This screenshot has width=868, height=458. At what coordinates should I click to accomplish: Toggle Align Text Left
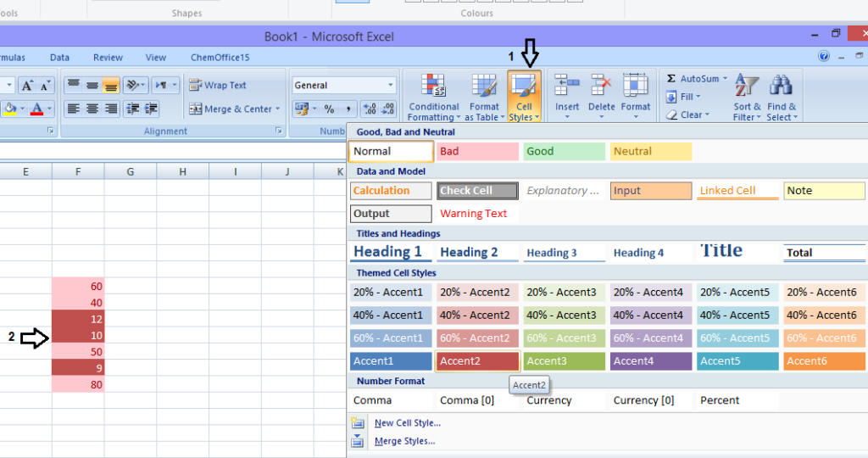pos(74,109)
